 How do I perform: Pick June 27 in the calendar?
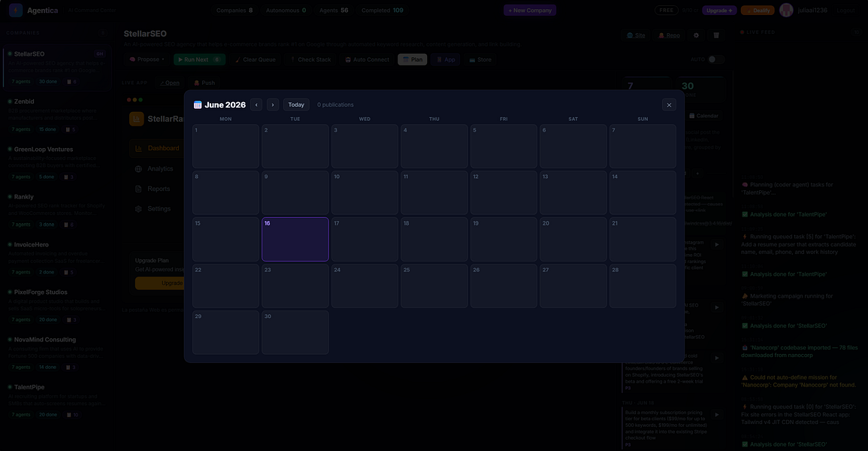(573, 286)
